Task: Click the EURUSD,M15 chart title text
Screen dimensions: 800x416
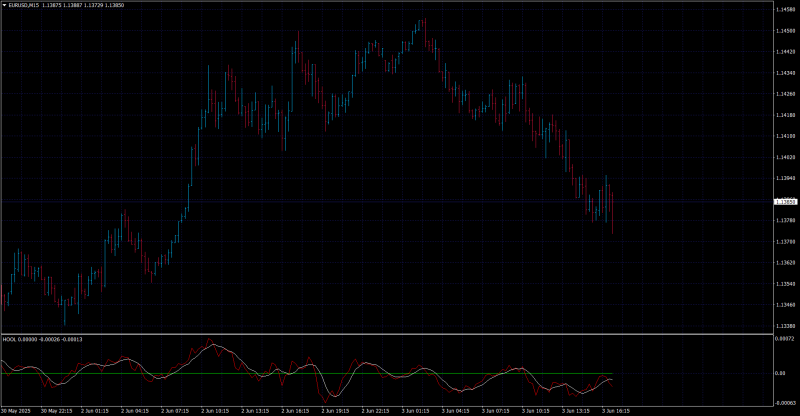Action: tap(23, 5)
